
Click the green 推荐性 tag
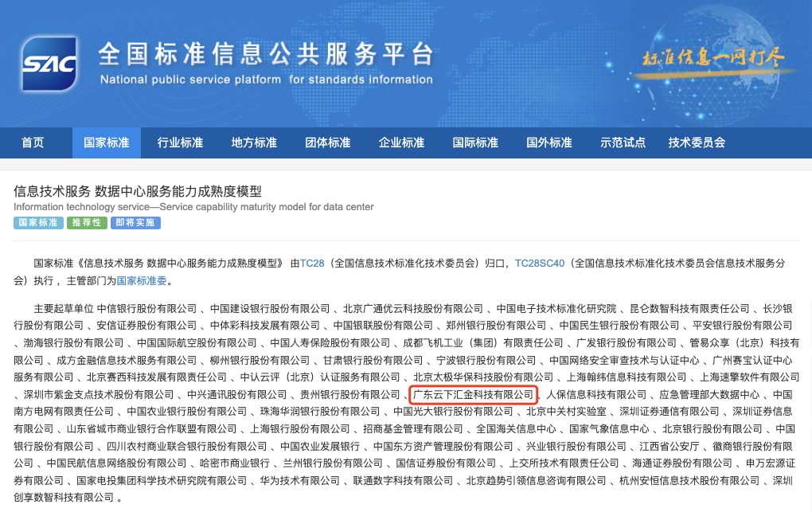(x=87, y=223)
